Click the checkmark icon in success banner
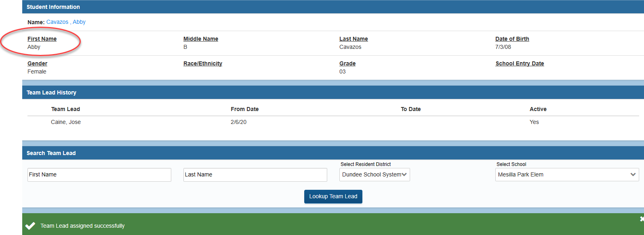 (30, 226)
